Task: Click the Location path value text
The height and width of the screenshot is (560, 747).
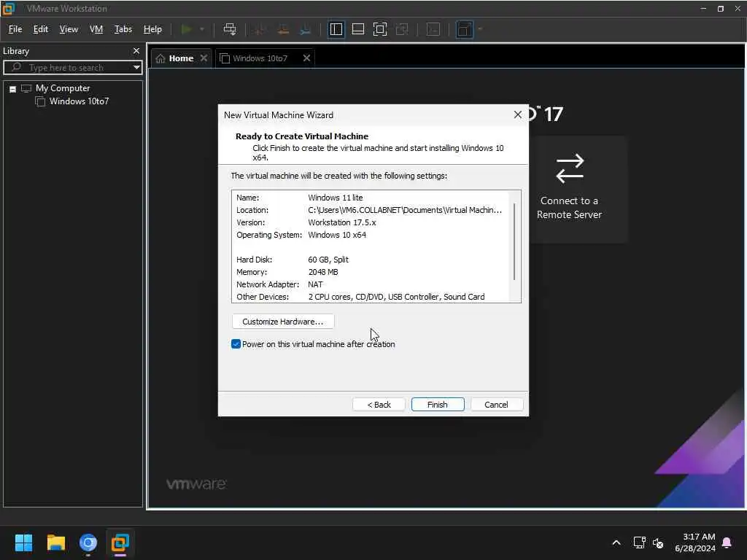Action: [405, 210]
